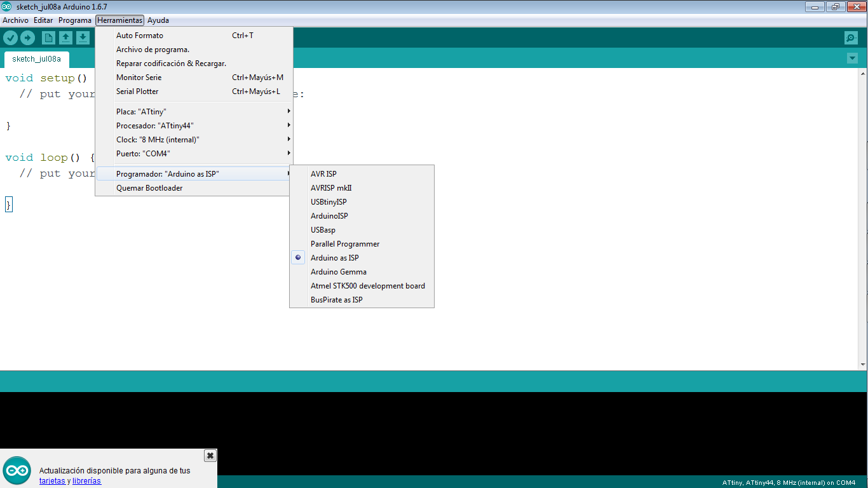
Task: Select USBtinyISP programmer
Action: tap(362, 202)
